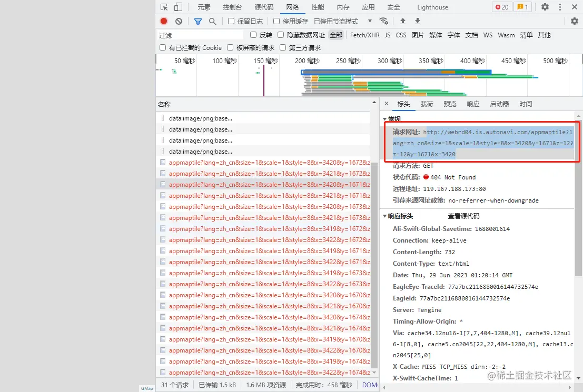View response headers source (查看源代码)
Viewport: 583px width, 392px height.
[x=463, y=216]
